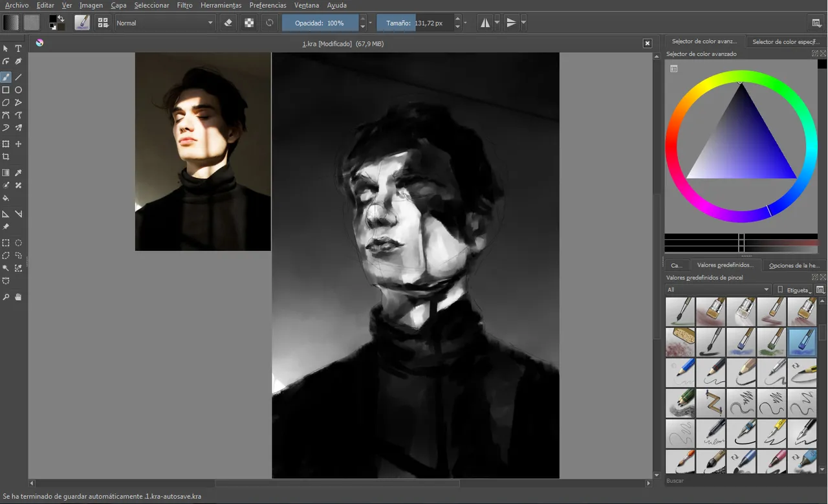Select the Assistant tool
This screenshot has width=828, height=504.
6,214
